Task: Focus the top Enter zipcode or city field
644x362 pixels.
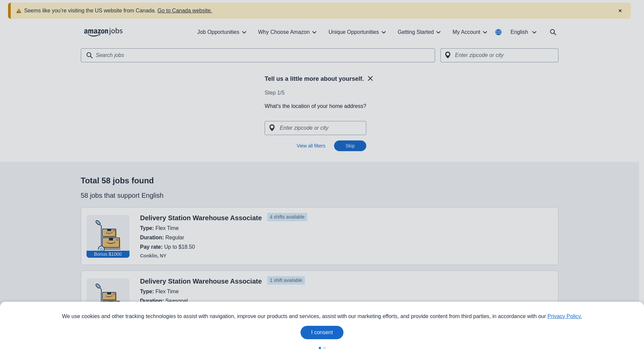Action: [x=499, y=55]
